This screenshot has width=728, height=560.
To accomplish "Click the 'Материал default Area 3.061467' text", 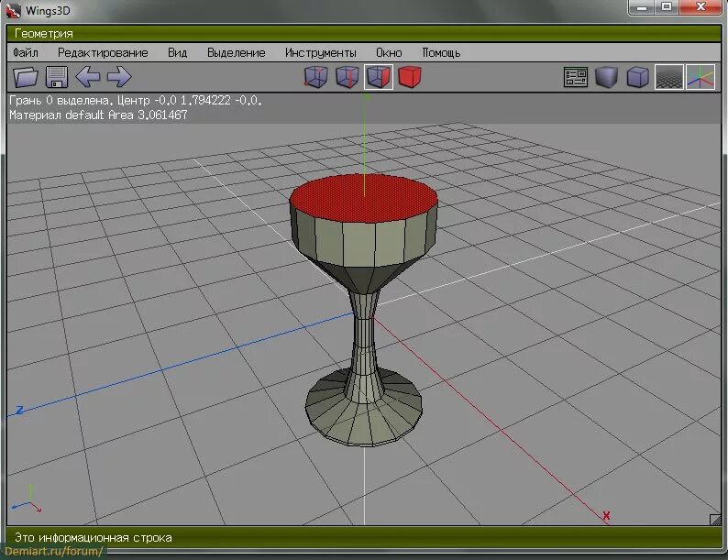I will [98, 115].
